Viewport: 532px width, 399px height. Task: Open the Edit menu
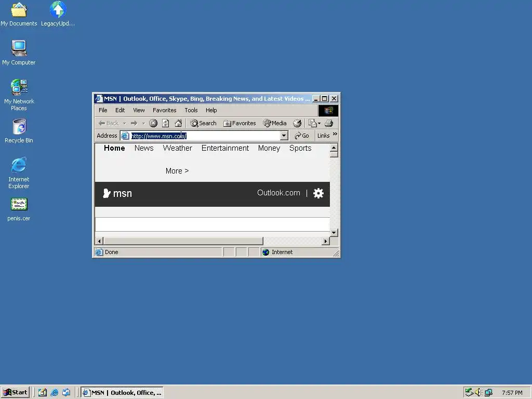tap(120, 110)
